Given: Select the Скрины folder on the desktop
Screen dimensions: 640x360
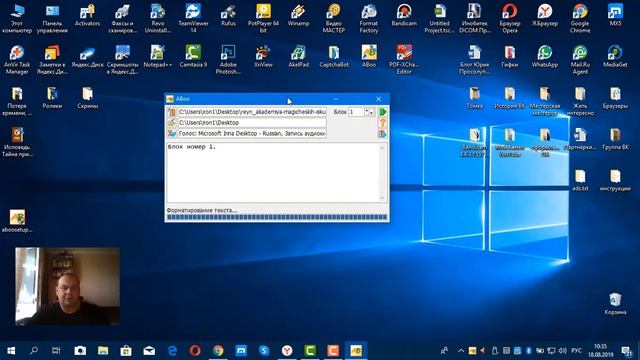Looking at the screenshot, I should (x=87, y=98).
